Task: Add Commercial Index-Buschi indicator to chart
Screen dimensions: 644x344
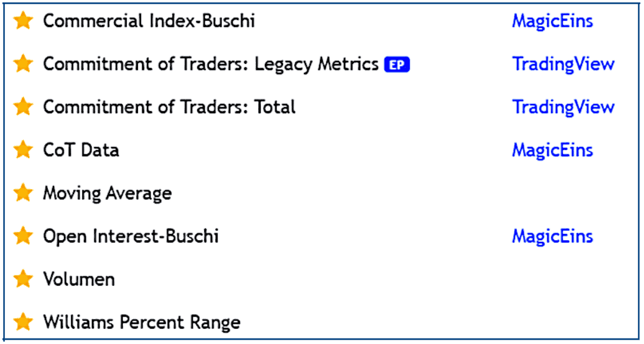Action: coord(149,21)
